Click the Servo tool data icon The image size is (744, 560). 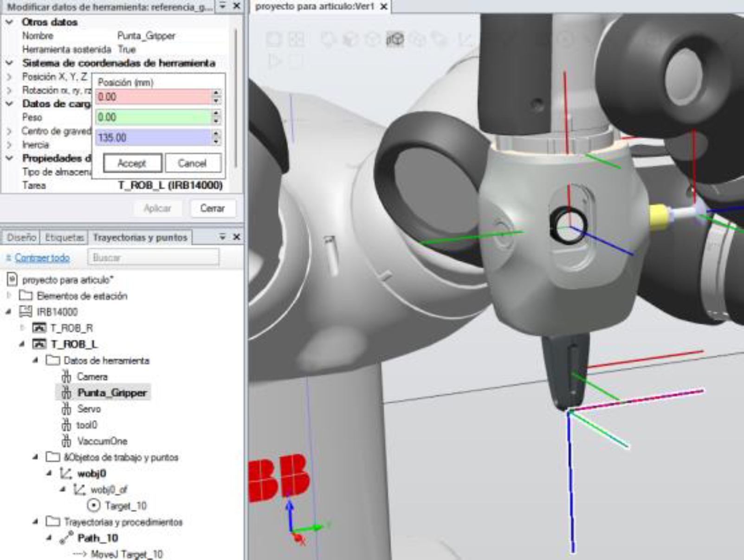pos(66,409)
